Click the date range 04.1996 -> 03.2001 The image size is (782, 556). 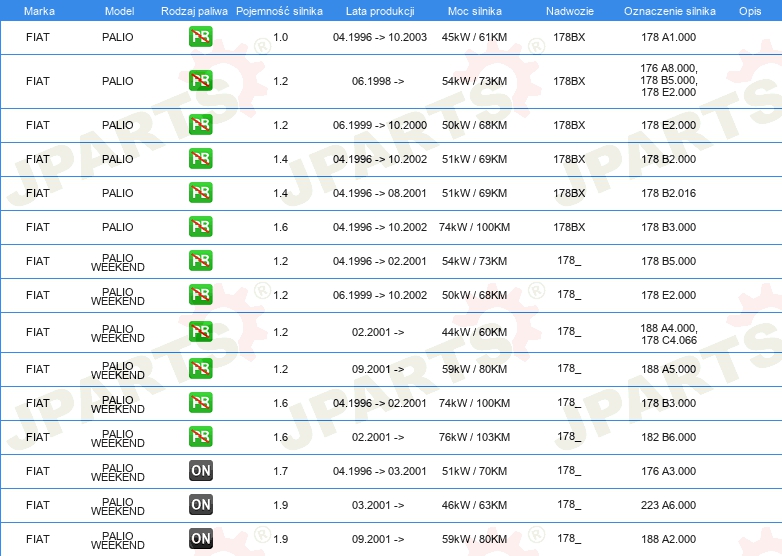[380, 471]
